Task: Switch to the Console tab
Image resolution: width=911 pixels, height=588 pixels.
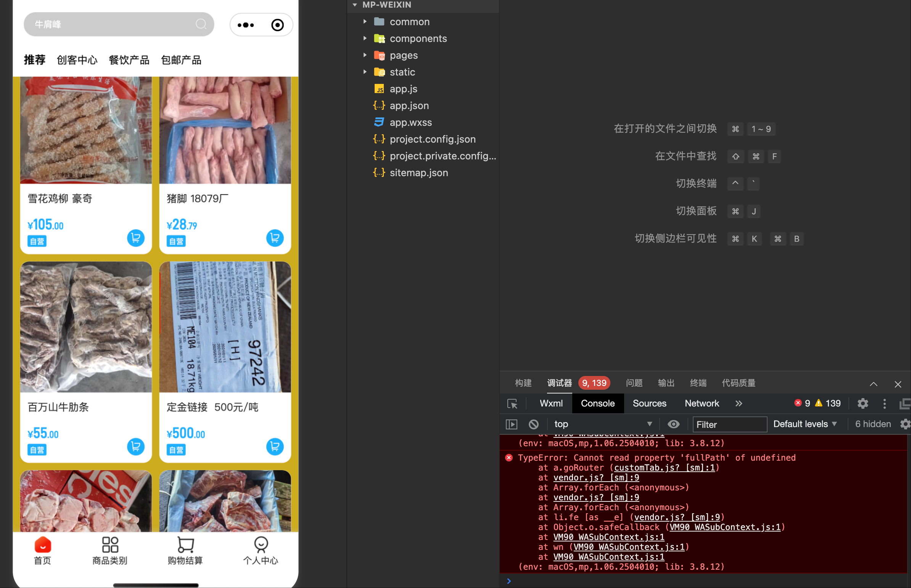Action: pyautogui.click(x=597, y=403)
